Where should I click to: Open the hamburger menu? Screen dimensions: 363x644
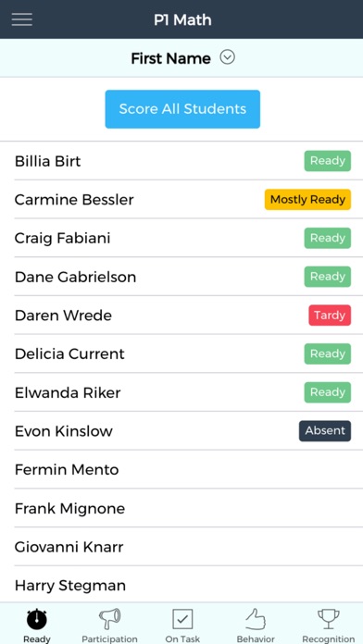[x=22, y=19]
